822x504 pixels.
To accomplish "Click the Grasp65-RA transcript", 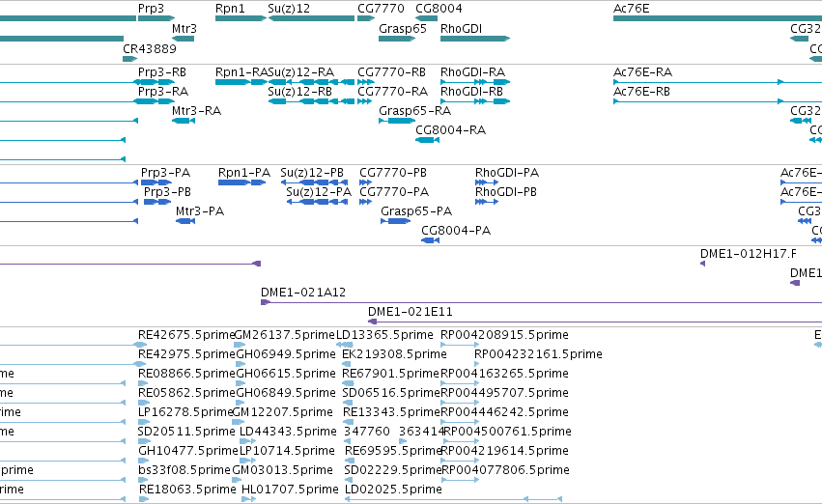I will [x=397, y=121].
